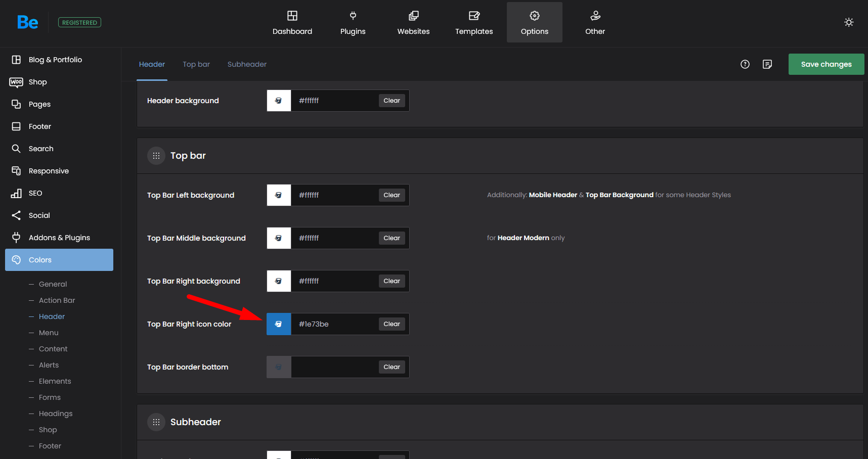Click the Addons & Plugins plug icon
This screenshot has height=459, width=868.
point(16,238)
